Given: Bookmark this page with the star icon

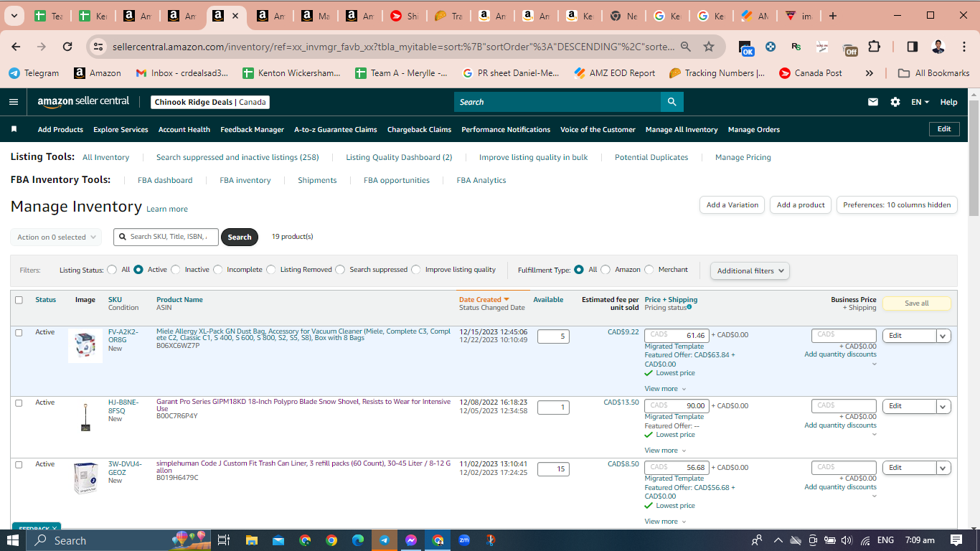Looking at the screenshot, I should point(709,47).
